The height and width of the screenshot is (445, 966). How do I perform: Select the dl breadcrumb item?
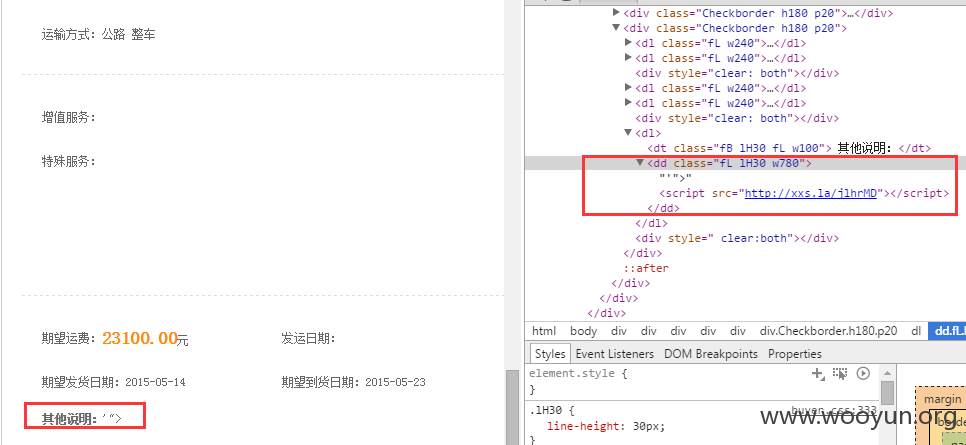916,331
